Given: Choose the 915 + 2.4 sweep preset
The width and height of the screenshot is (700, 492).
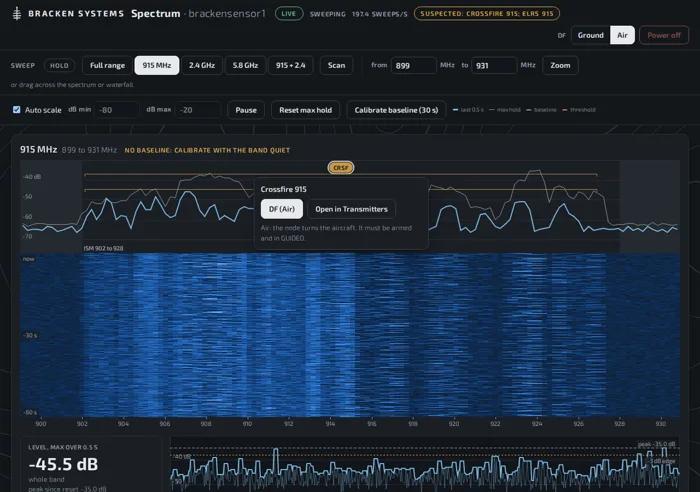Looking at the screenshot, I should 291,65.
